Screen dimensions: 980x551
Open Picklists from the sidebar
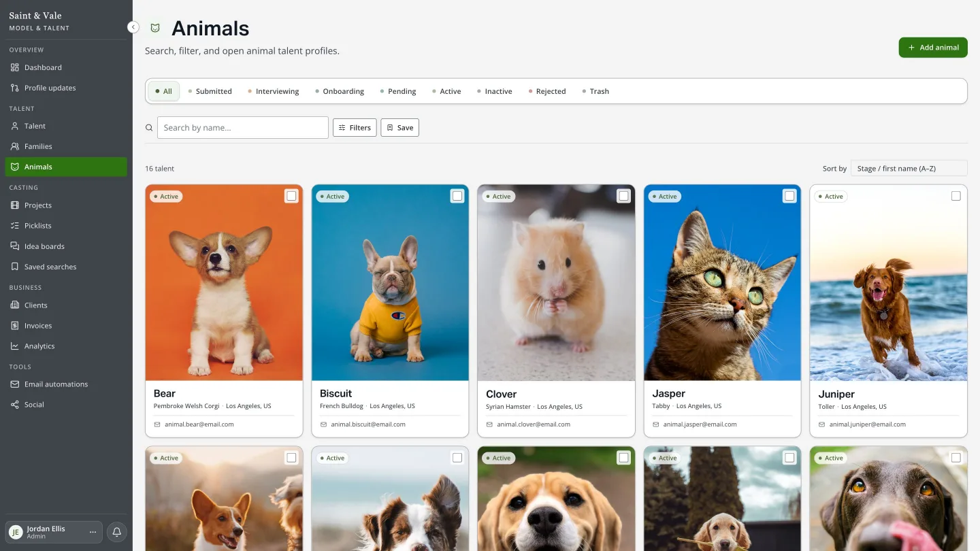tap(66, 226)
